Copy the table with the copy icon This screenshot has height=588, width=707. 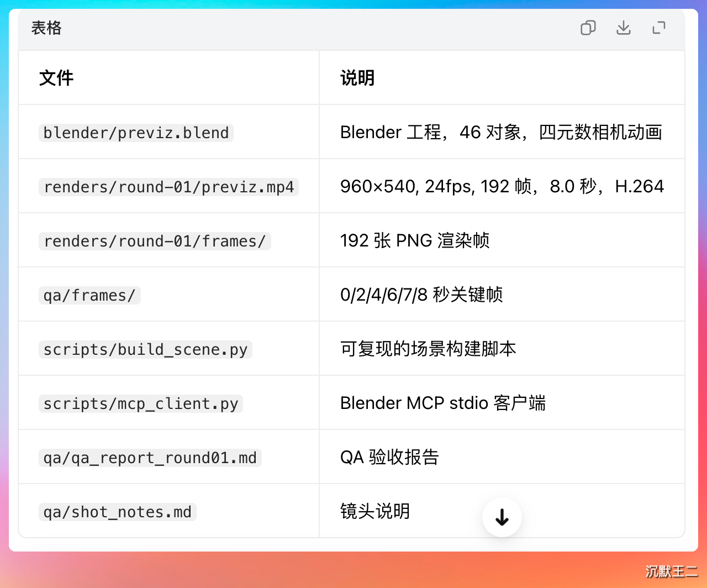click(x=588, y=28)
